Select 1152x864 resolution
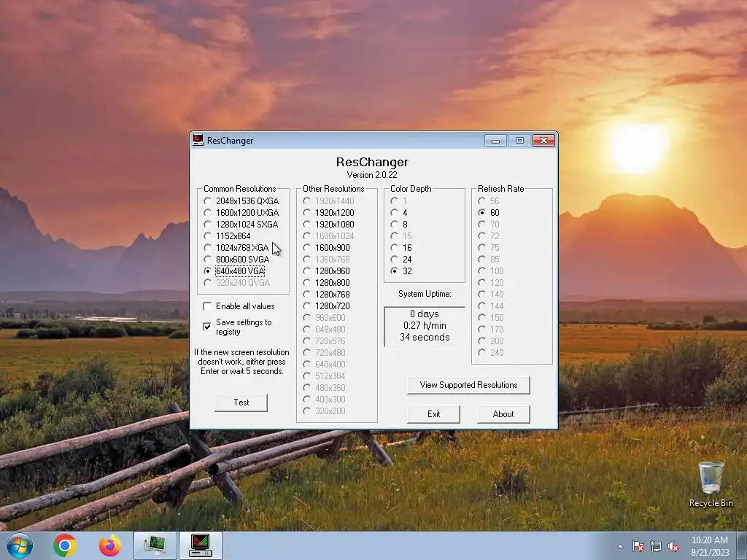Viewport: 747px width, 560px height. coord(228,236)
